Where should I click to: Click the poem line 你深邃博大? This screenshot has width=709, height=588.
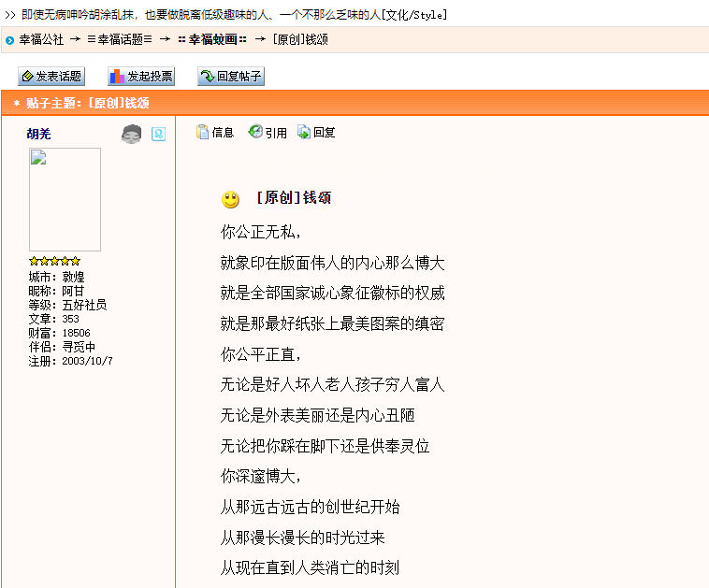[x=261, y=477]
